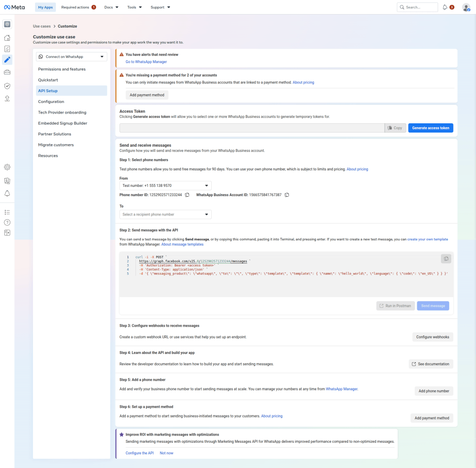Expand the Docs menu
The height and width of the screenshot is (468, 476).
click(x=111, y=7)
